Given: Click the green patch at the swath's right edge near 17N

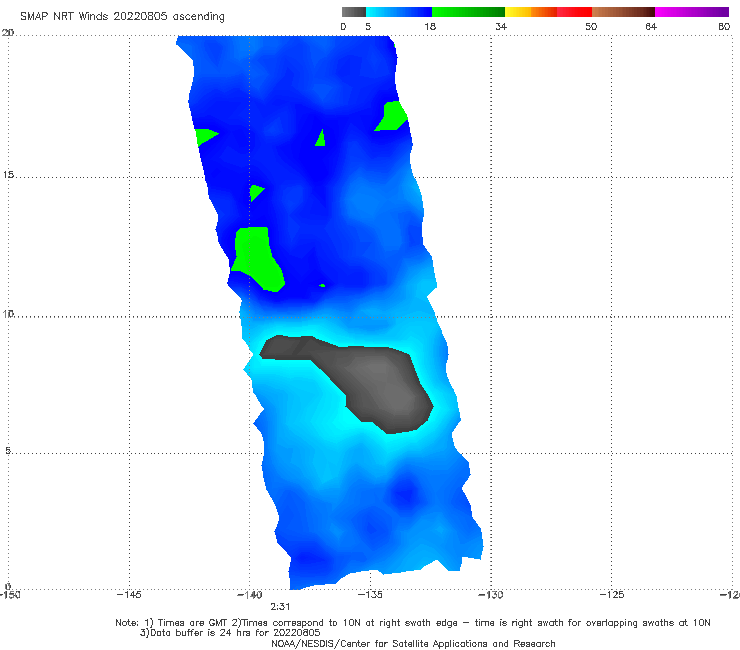Looking at the screenshot, I should [392, 117].
